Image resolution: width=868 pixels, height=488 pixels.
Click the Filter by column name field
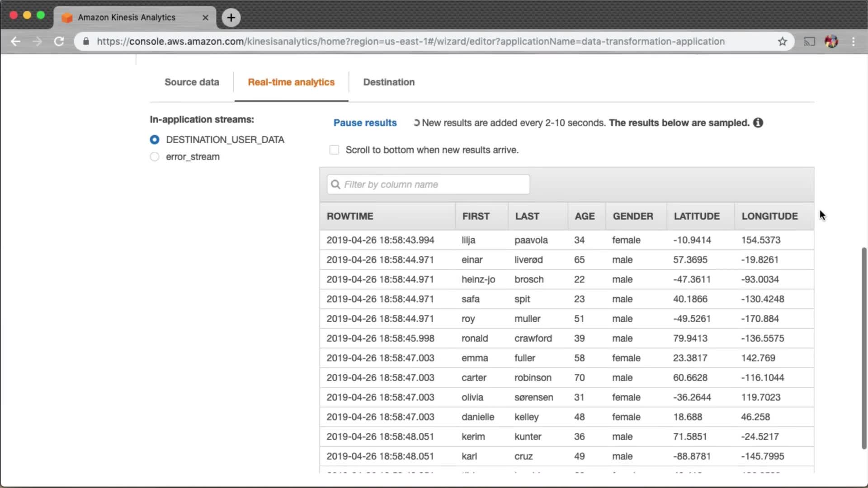[428, 184]
